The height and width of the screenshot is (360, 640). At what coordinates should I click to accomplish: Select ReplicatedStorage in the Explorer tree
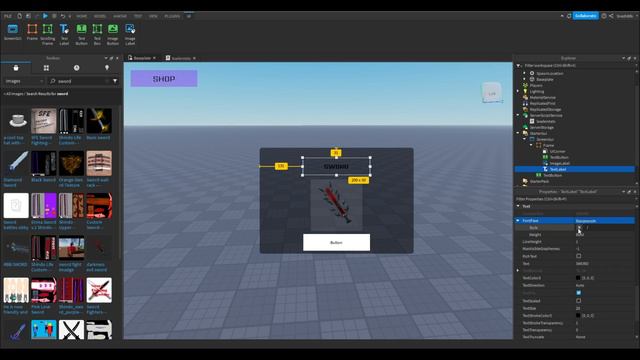pyautogui.click(x=545, y=109)
